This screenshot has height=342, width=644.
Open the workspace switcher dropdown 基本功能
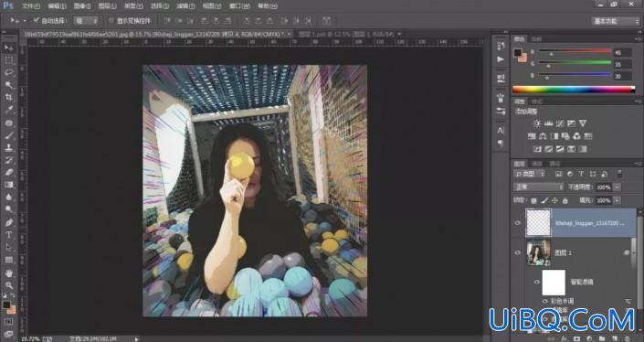pos(616,21)
